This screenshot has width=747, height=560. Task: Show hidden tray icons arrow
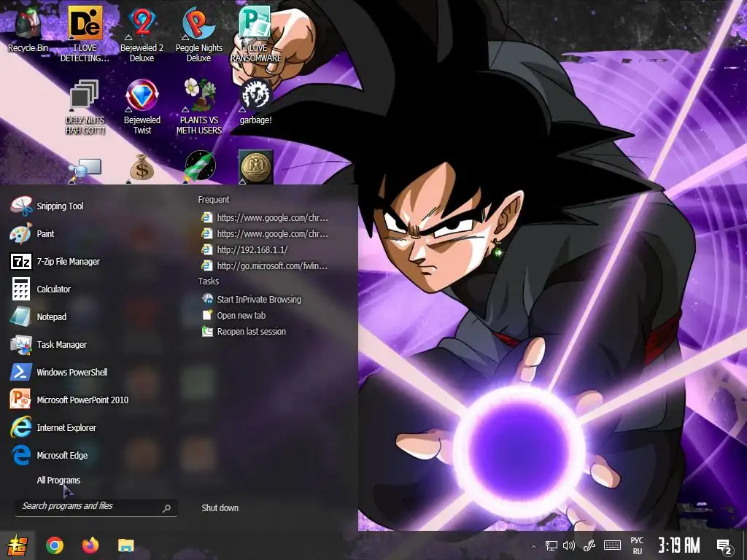pos(533,546)
